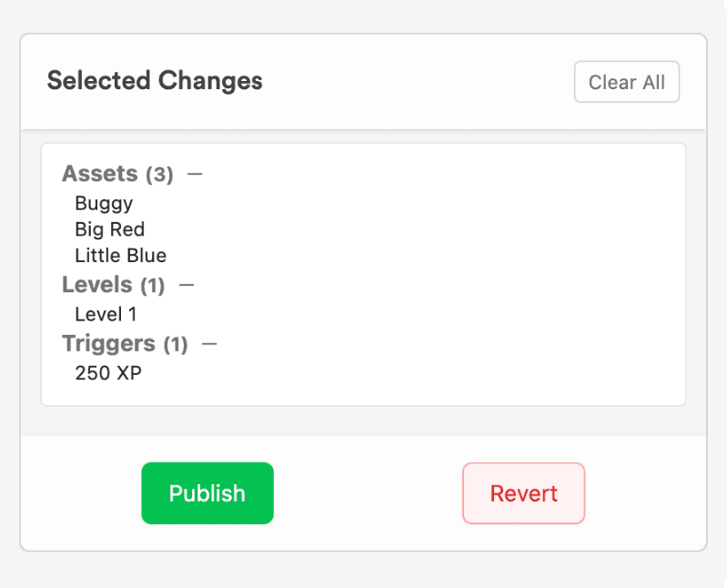Image resolution: width=727 pixels, height=588 pixels.
Task: Select the 250 XP trigger entry
Action: 108,373
